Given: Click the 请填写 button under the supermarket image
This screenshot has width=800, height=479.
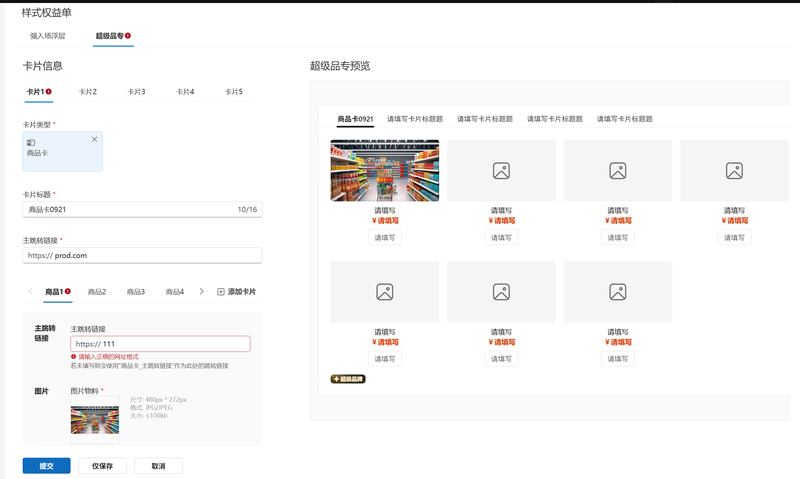Looking at the screenshot, I should [385, 237].
